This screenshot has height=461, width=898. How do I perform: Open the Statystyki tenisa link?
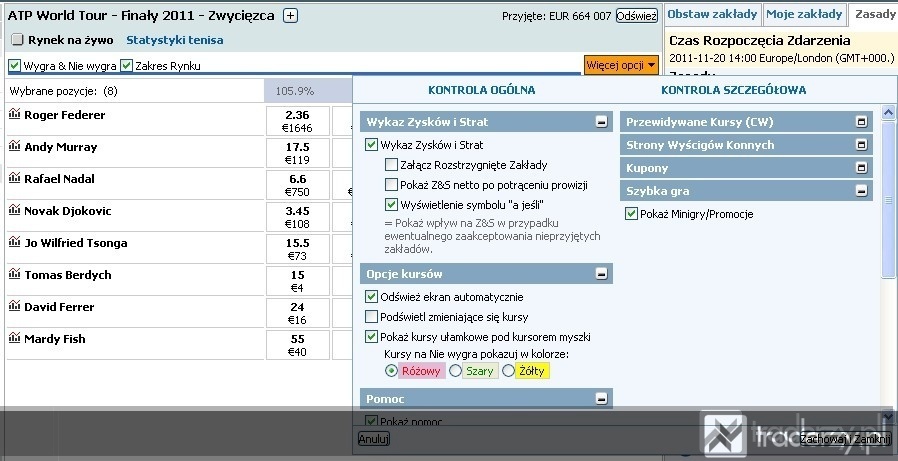[x=175, y=40]
